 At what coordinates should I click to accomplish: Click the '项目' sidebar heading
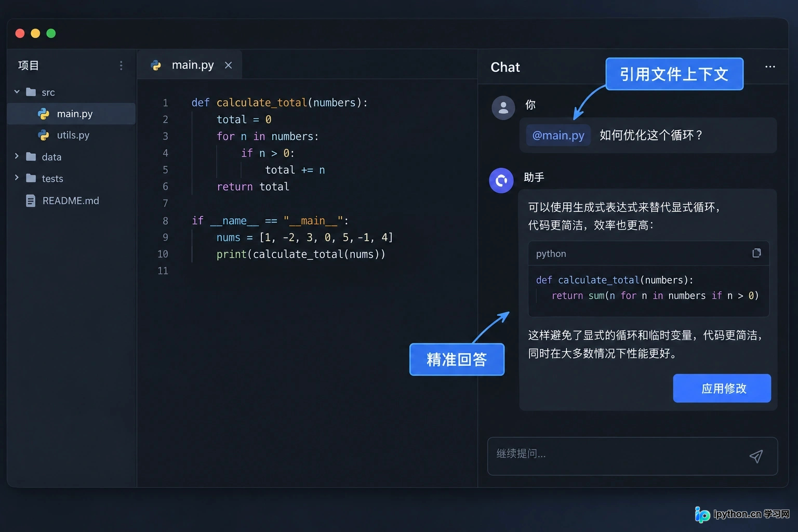point(29,65)
